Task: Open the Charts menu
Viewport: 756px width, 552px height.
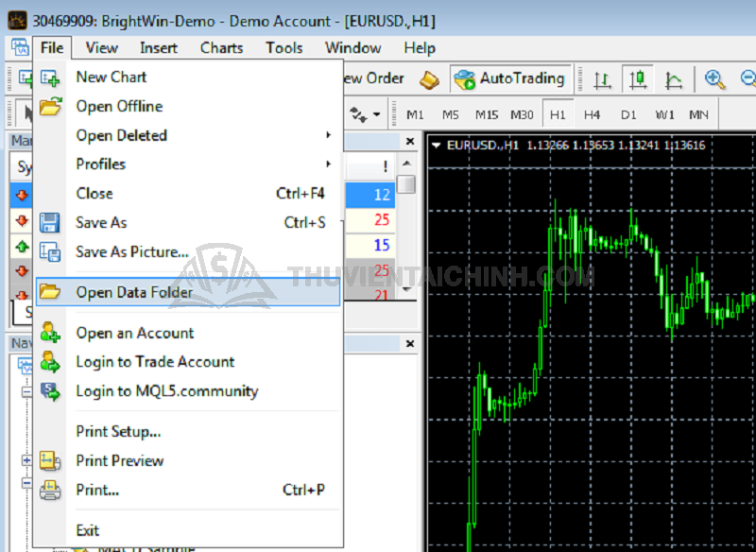Action: 222,47
